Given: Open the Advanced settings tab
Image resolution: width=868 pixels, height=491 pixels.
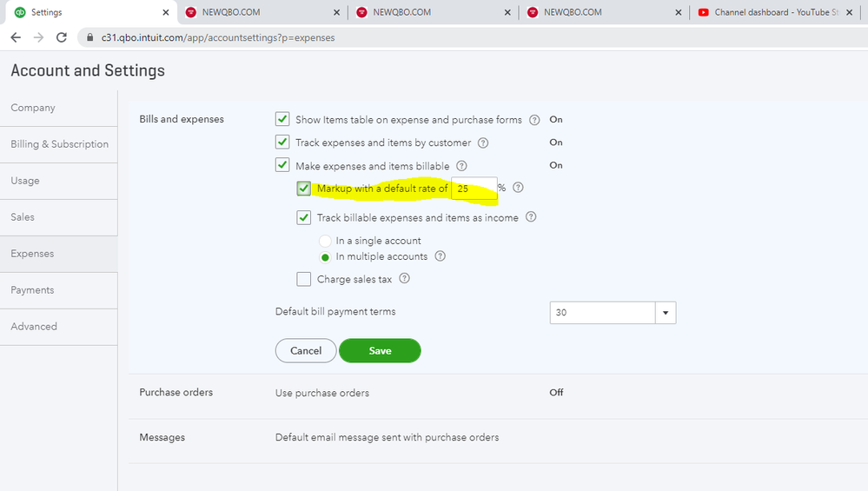Looking at the screenshot, I should 59,327.
